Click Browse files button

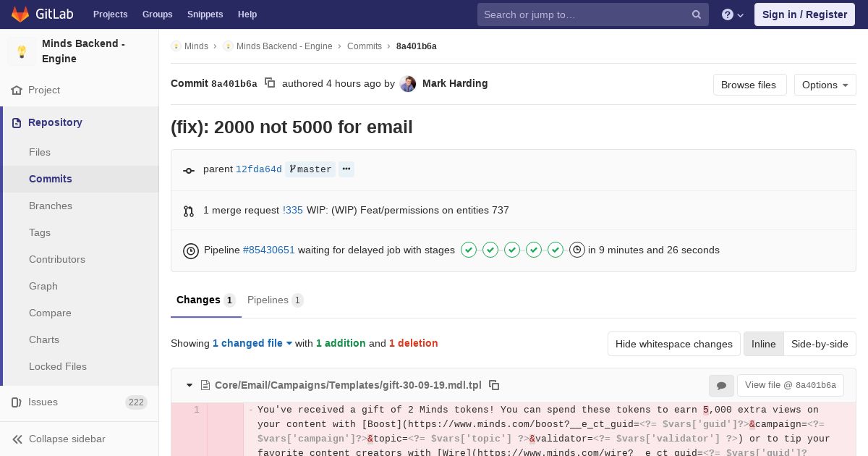tap(749, 85)
